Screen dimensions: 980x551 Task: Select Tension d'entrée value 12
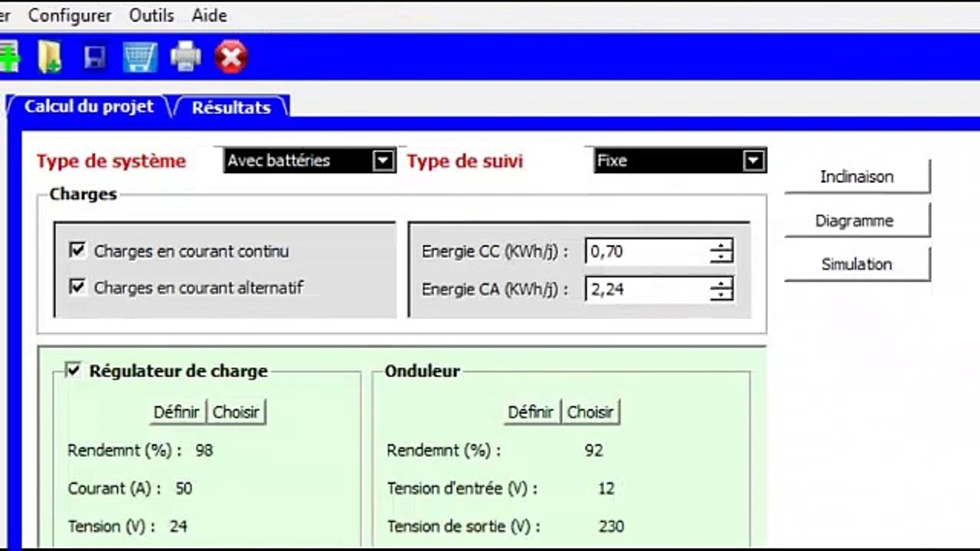pos(606,488)
